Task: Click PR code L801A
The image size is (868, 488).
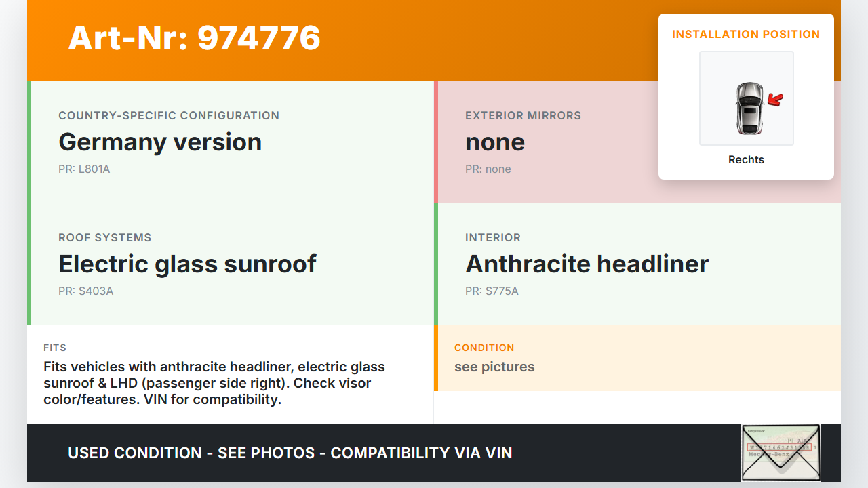Action: tap(84, 169)
